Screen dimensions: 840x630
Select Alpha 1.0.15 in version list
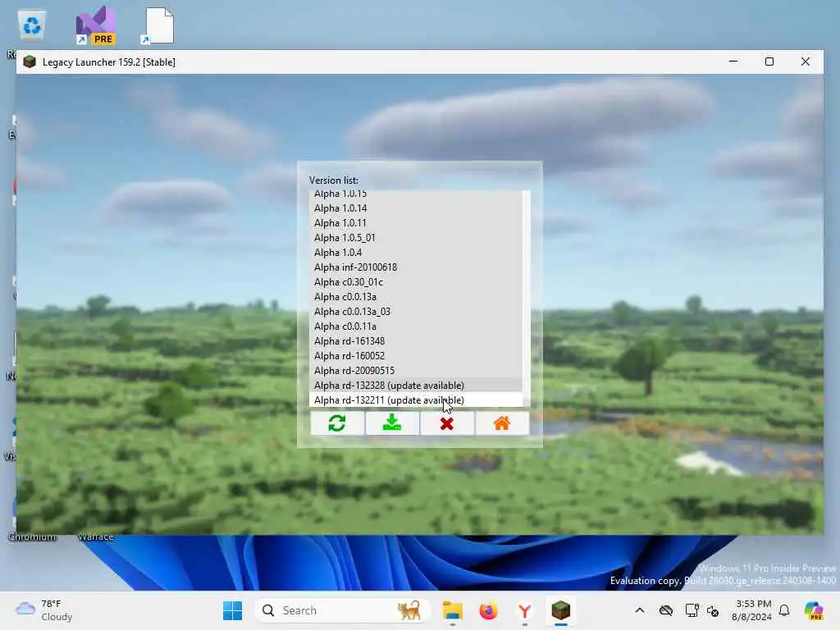[416, 194]
